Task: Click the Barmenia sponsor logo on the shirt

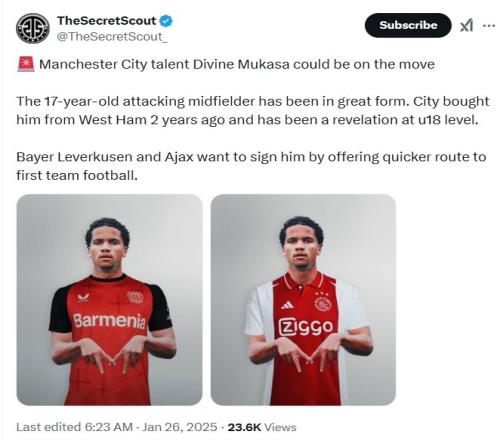Action: point(109,321)
